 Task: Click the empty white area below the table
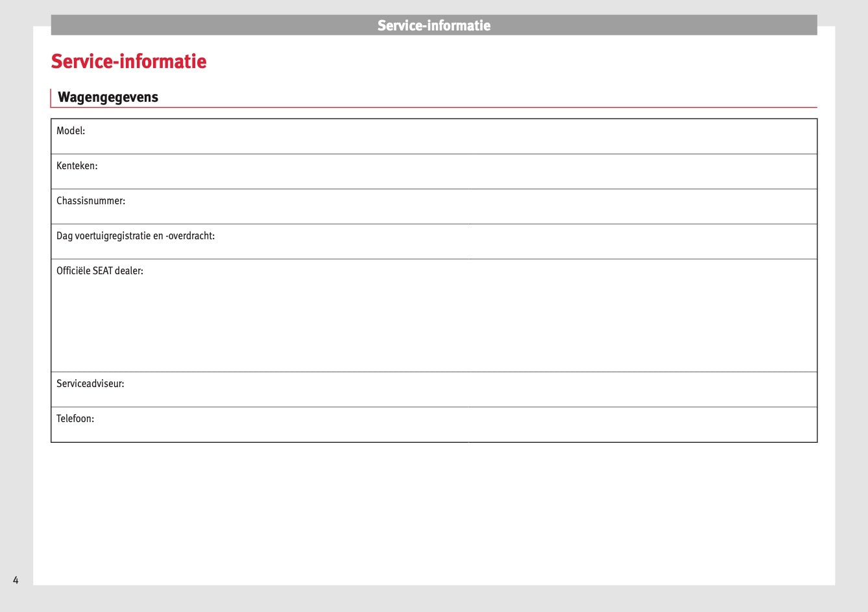pos(433,512)
